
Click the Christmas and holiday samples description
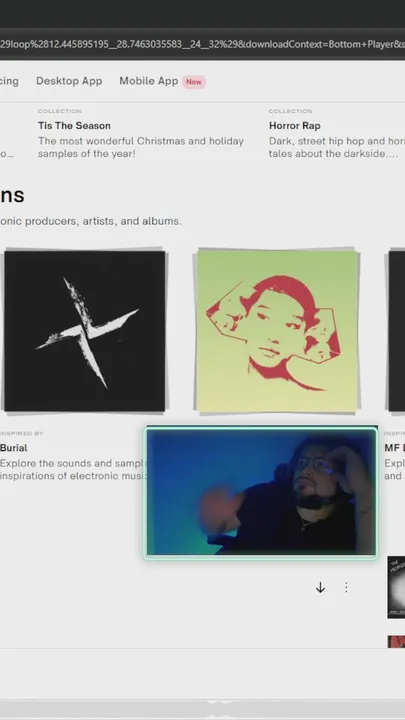tap(141, 147)
